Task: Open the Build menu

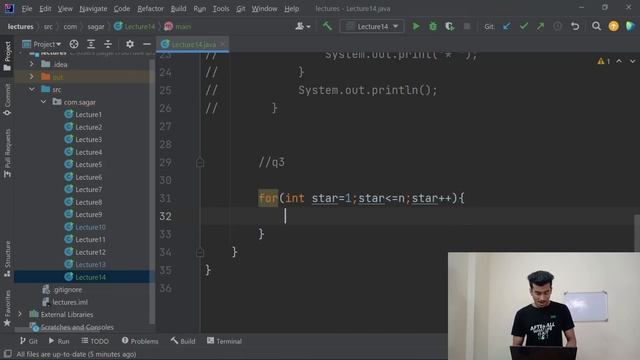Action: (178, 9)
